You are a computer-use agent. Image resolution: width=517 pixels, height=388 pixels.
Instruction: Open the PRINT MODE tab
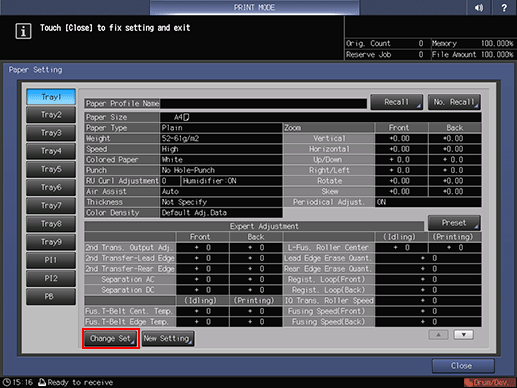[x=254, y=7]
